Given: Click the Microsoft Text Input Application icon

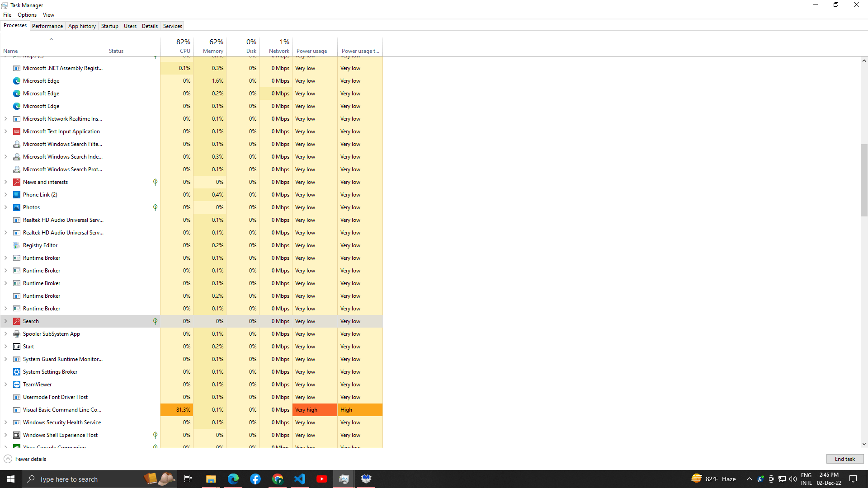Looking at the screenshot, I should [16, 131].
